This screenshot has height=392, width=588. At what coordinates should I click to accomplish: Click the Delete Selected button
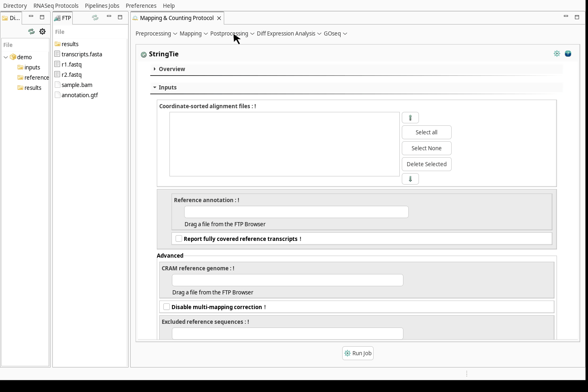(427, 164)
